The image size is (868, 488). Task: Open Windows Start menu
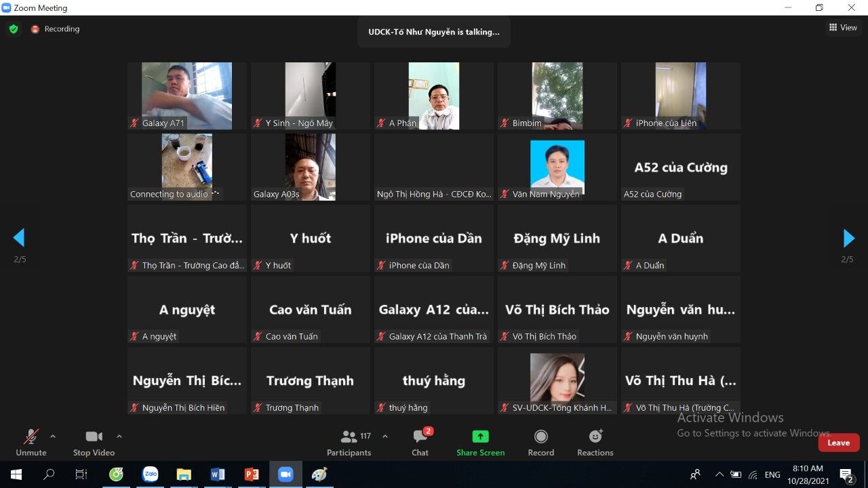click(x=16, y=474)
